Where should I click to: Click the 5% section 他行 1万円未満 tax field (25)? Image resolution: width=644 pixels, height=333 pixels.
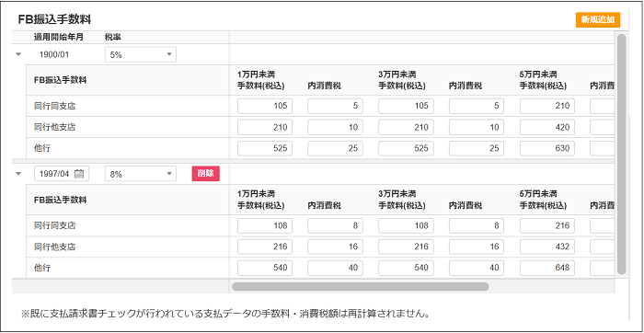point(335,148)
